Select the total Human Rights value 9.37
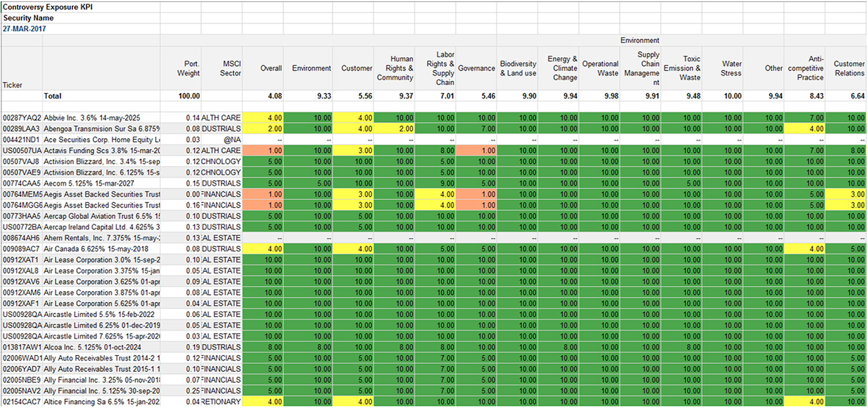The width and height of the screenshot is (868, 410). (406, 96)
